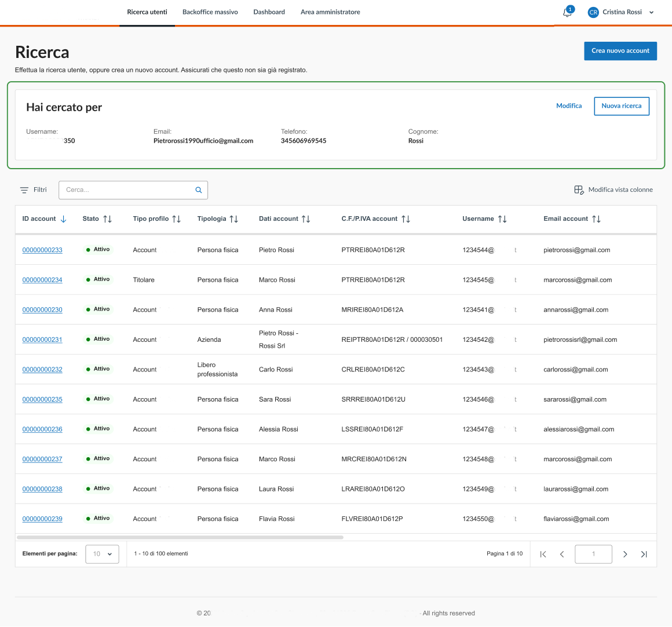Sort by ID account column arrow
672x627 pixels.
click(64, 219)
